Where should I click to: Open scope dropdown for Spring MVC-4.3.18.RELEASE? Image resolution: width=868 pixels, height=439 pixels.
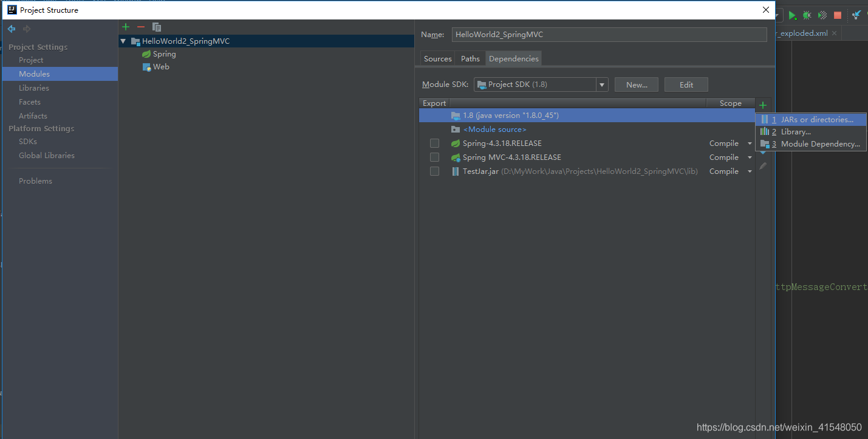coord(750,157)
